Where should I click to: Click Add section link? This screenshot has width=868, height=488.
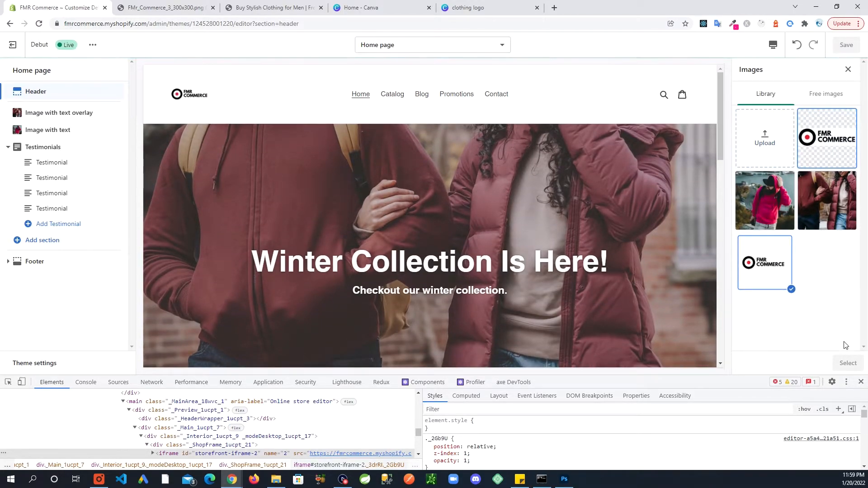pos(42,240)
